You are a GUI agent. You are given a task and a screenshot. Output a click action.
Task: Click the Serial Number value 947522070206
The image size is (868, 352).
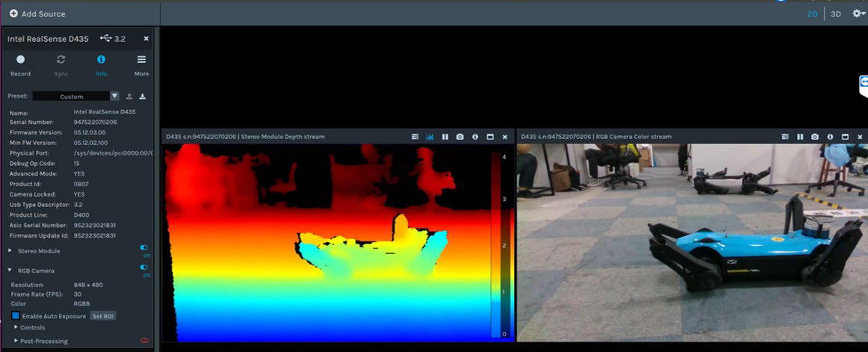coord(95,122)
